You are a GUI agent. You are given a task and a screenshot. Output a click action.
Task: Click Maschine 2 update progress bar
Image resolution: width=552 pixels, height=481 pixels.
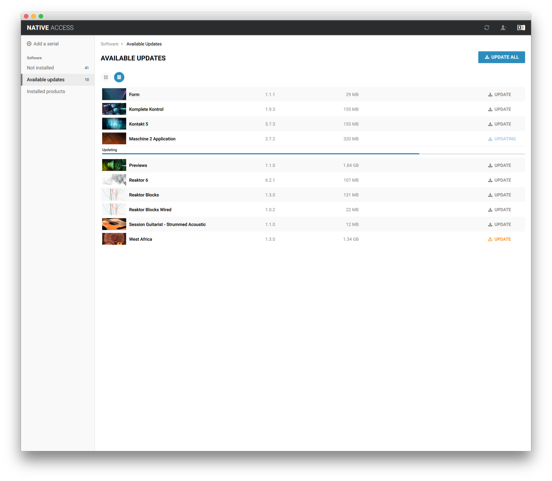pyautogui.click(x=313, y=154)
